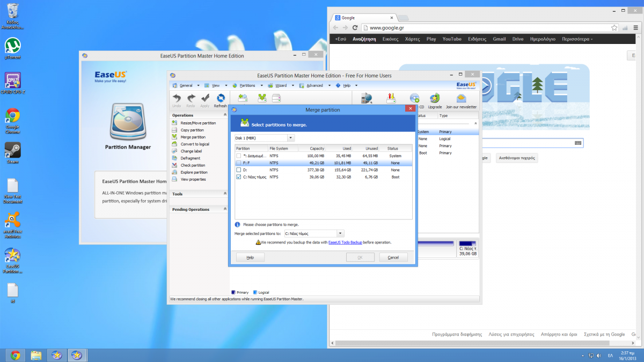Click ΕΛ language indicator in system tray
644x362 pixels.
click(610, 356)
